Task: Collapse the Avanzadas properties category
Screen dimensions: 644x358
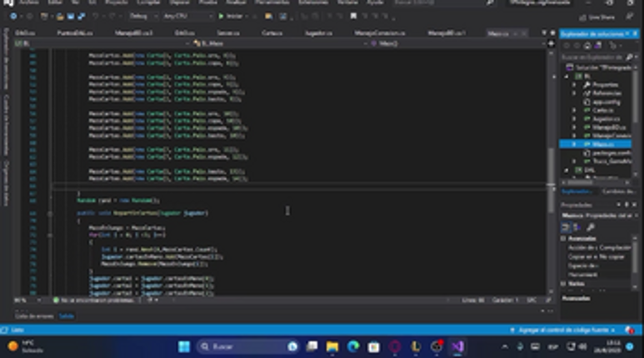Action: (x=563, y=239)
